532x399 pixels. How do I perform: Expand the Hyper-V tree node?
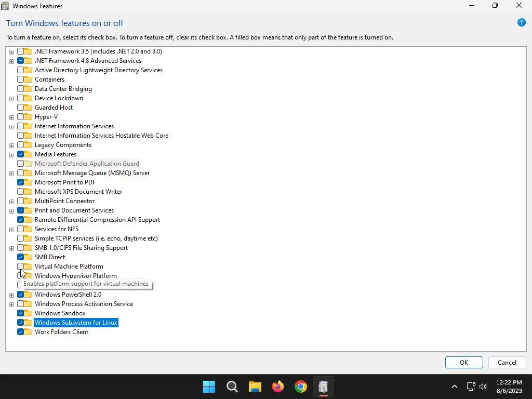pyautogui.click(x=11, y=117)
